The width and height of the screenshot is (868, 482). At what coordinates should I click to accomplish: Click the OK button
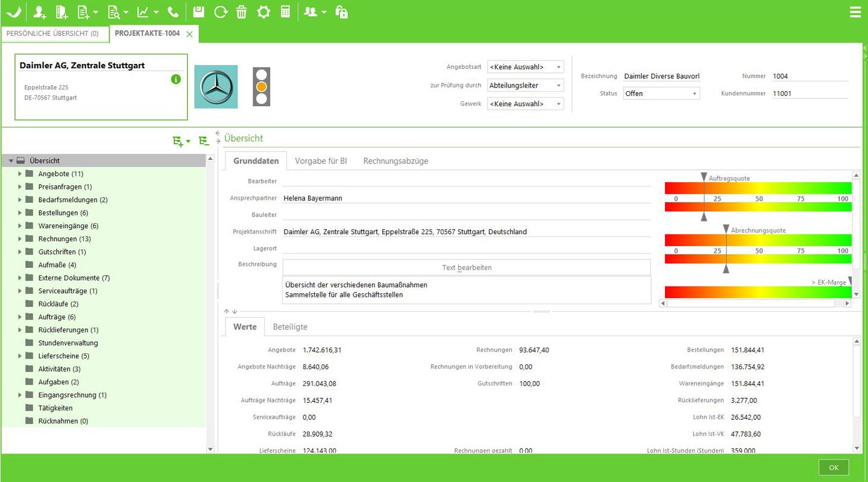pyautogui.click(x=834, y=468)
